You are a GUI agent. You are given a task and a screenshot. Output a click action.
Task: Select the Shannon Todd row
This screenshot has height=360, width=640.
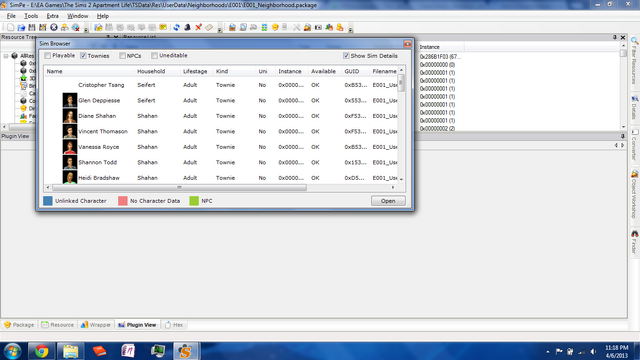coord(221,162)
